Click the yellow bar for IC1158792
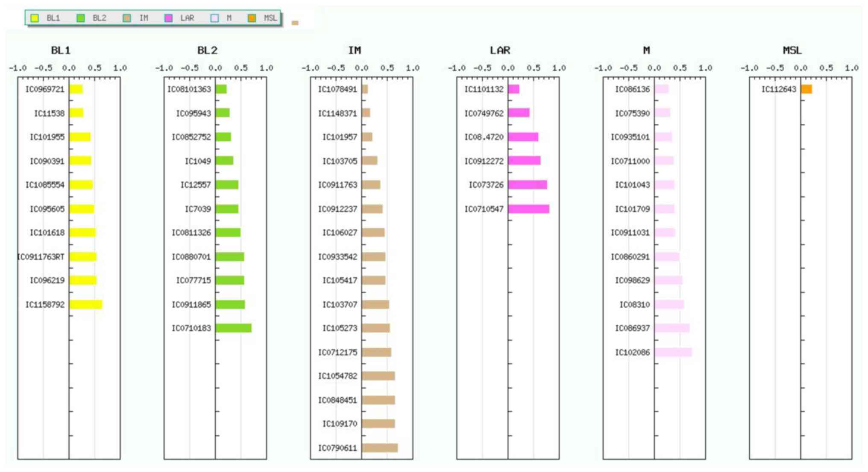 (86, 304)
